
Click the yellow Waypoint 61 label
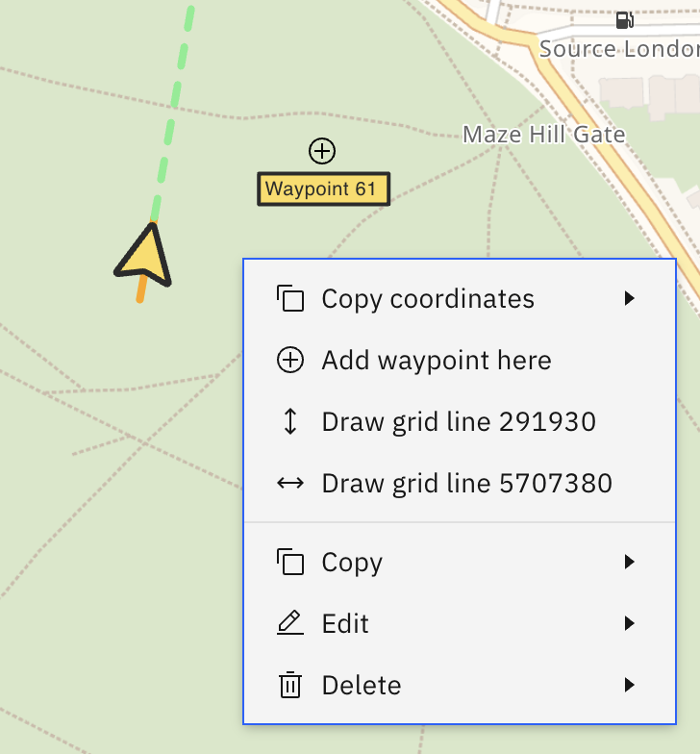click(323, 188)
